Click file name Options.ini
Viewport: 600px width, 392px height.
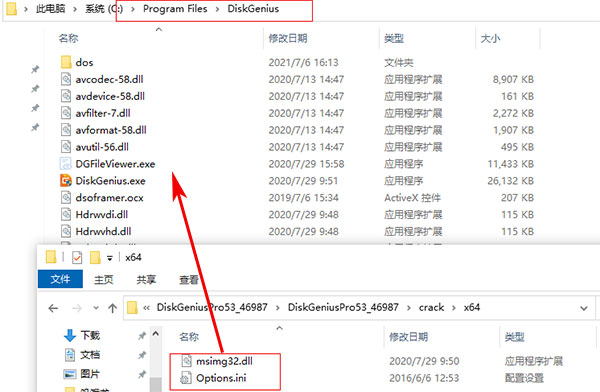(x=221, y=378)
